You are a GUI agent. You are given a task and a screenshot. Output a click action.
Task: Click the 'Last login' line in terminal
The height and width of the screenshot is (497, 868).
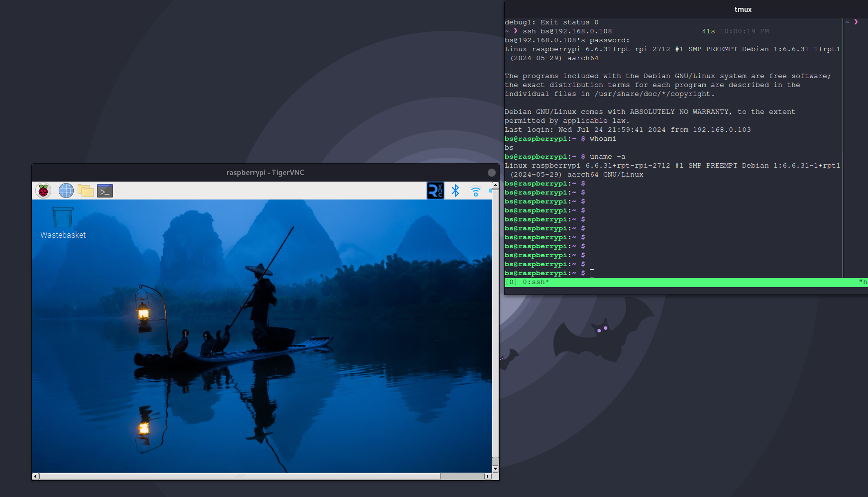628,130
